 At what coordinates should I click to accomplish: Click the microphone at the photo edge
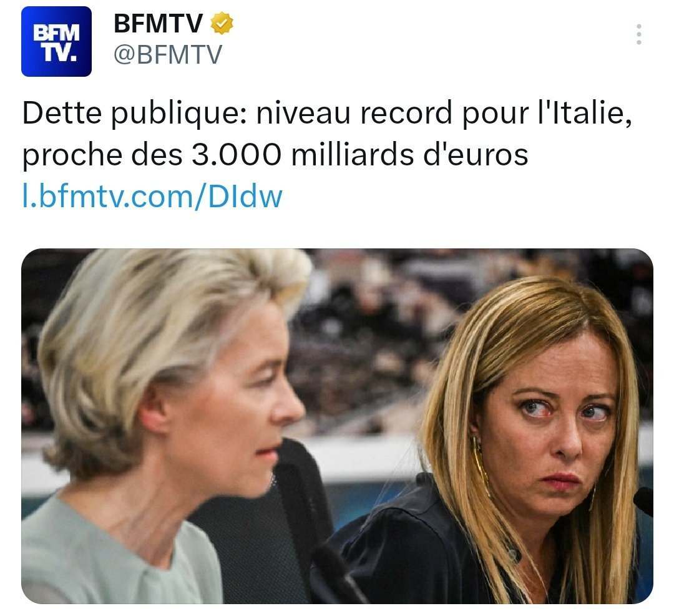pyautogui.click(x=643, y=501)
